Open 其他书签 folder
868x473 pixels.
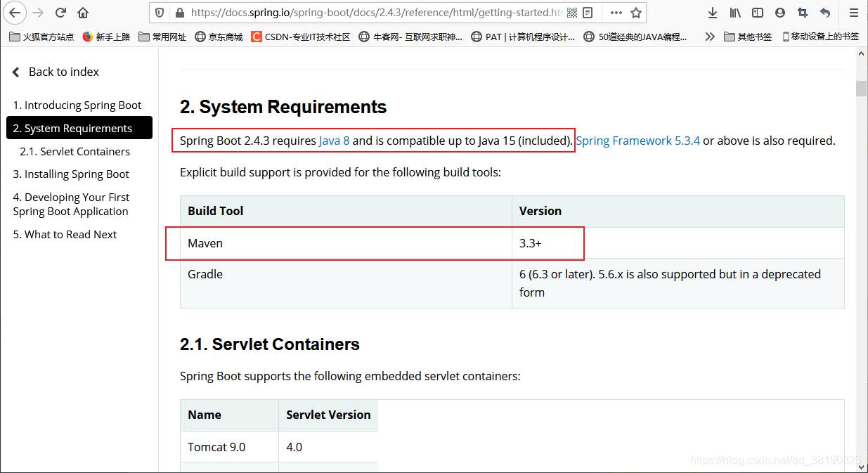(x=748, y=37)
